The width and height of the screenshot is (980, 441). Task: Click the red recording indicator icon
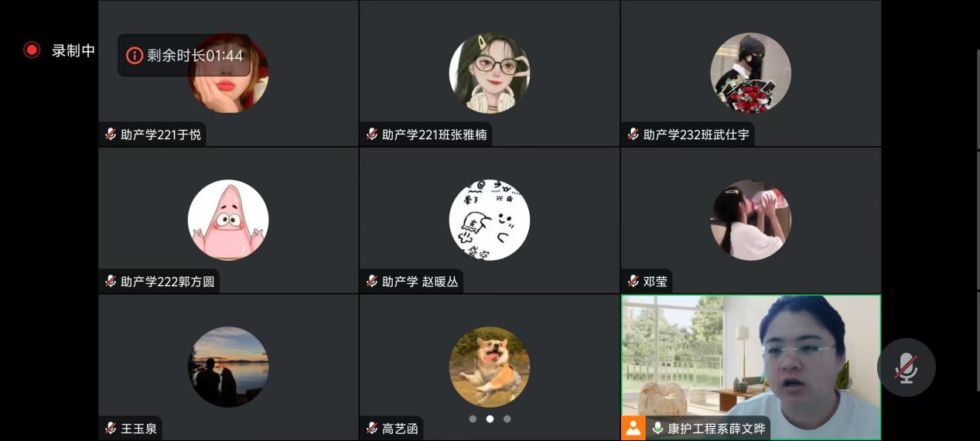coord(32,50)
